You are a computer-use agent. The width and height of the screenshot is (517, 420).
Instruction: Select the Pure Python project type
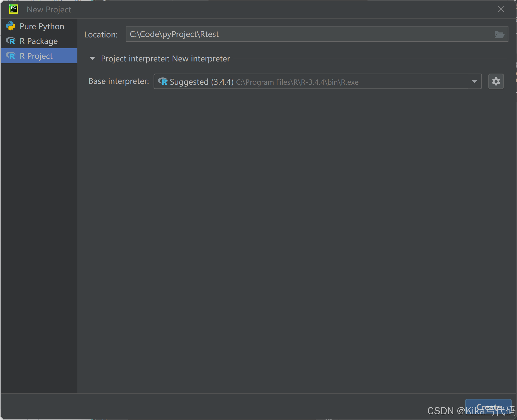coord(42,26)
